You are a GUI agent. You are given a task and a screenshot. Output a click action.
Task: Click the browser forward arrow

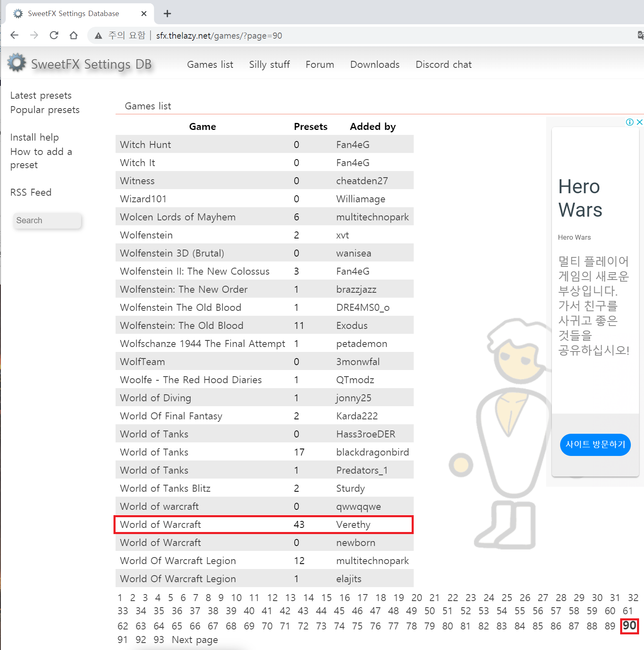click(x=34, y=35)
